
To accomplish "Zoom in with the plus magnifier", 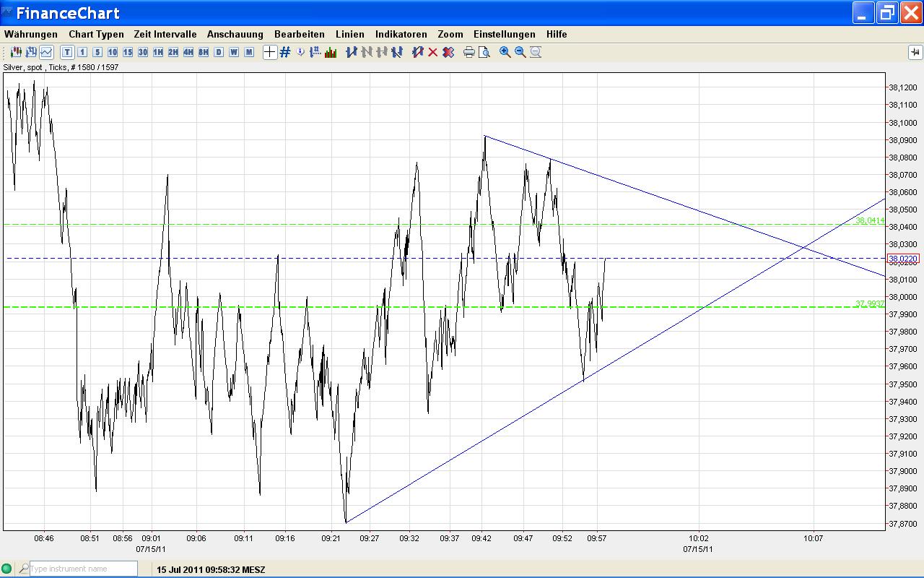I will 505,52.
